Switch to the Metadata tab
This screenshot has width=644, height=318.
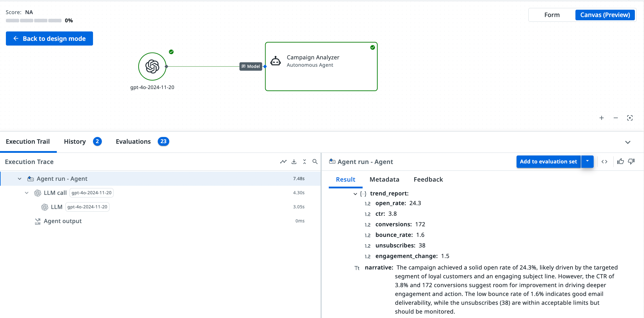[x=384, y=180]
